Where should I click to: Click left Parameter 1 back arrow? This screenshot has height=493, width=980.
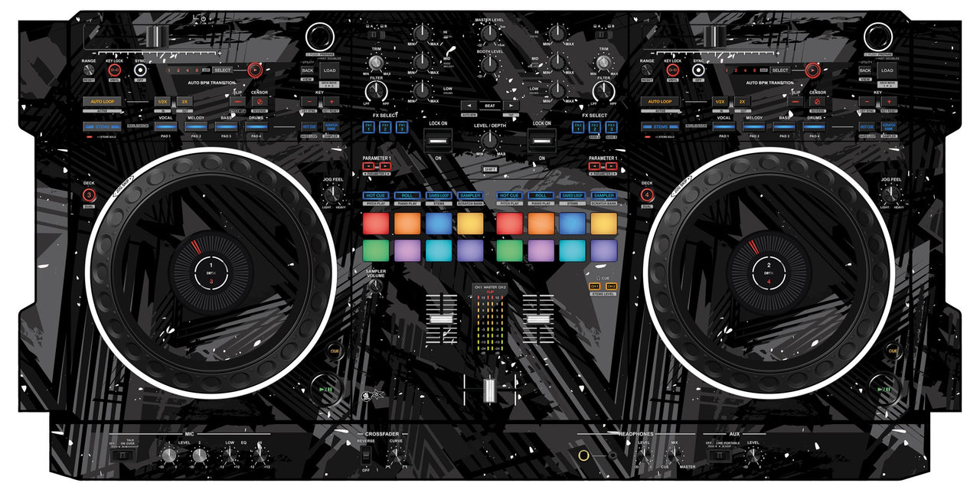click(369, 165)
